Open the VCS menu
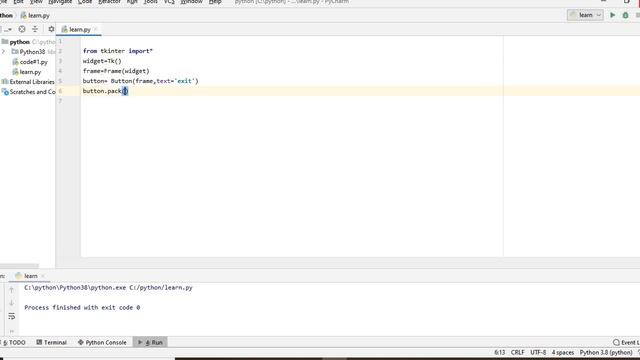The width and height of the screenshot is (640, 360). pyautogui.click(x=169, y=2)
